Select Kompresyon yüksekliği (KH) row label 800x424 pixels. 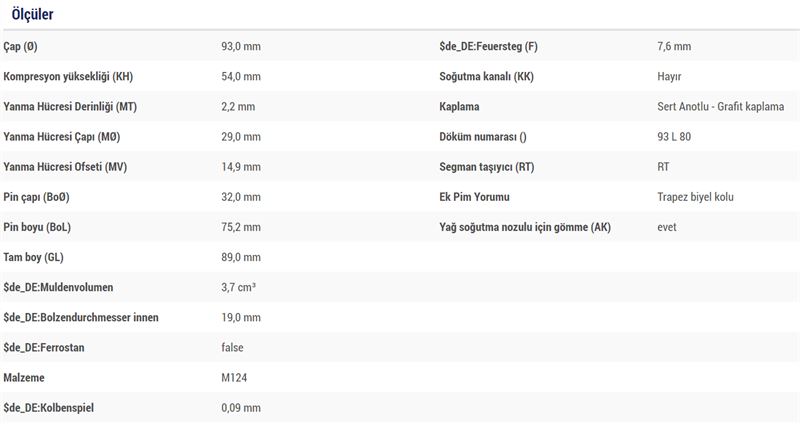click(x=68, y=77)
